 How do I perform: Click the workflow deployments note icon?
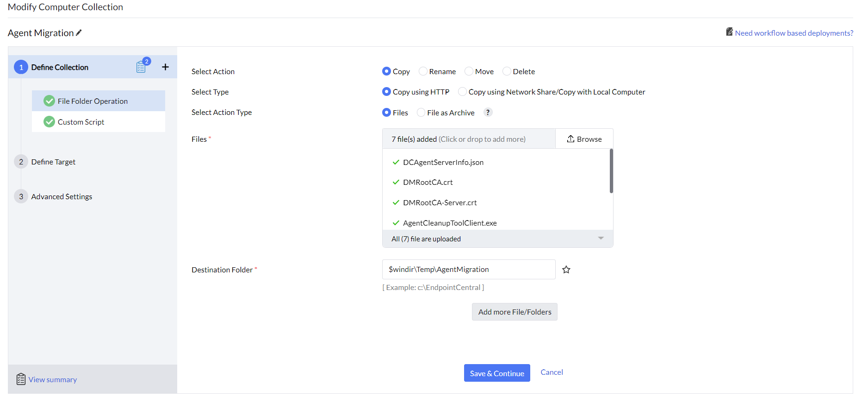729,32
